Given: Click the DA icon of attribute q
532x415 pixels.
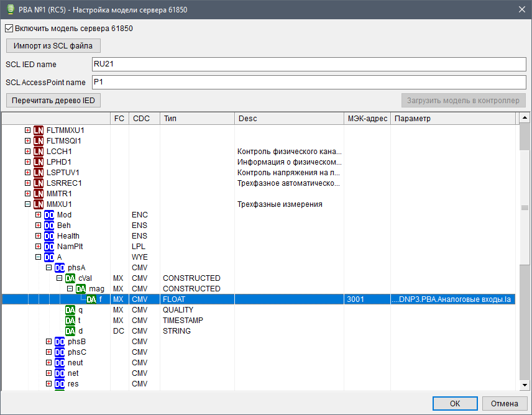Looking at the screenshot, I should click(70, 310).
